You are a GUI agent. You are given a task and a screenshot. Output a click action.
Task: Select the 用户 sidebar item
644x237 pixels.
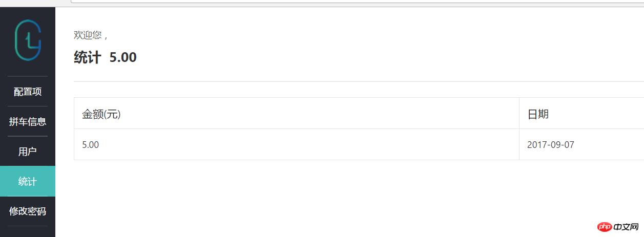point(28,152)
